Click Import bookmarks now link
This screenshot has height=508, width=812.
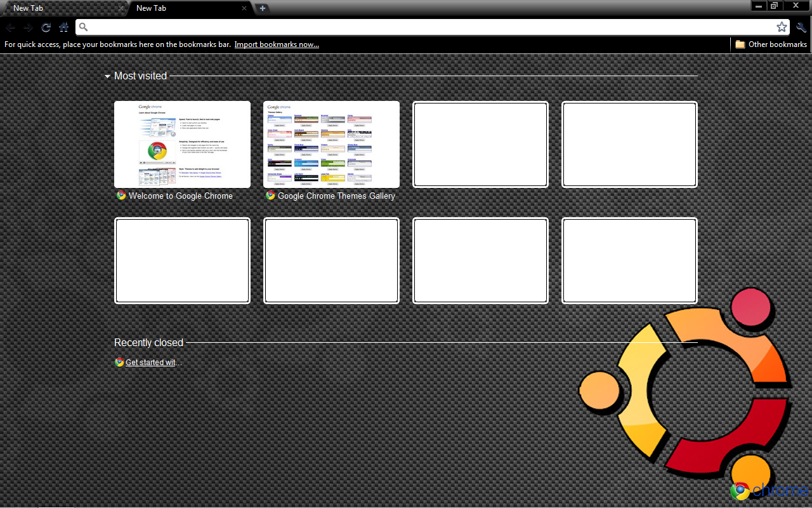pos(277,44)
